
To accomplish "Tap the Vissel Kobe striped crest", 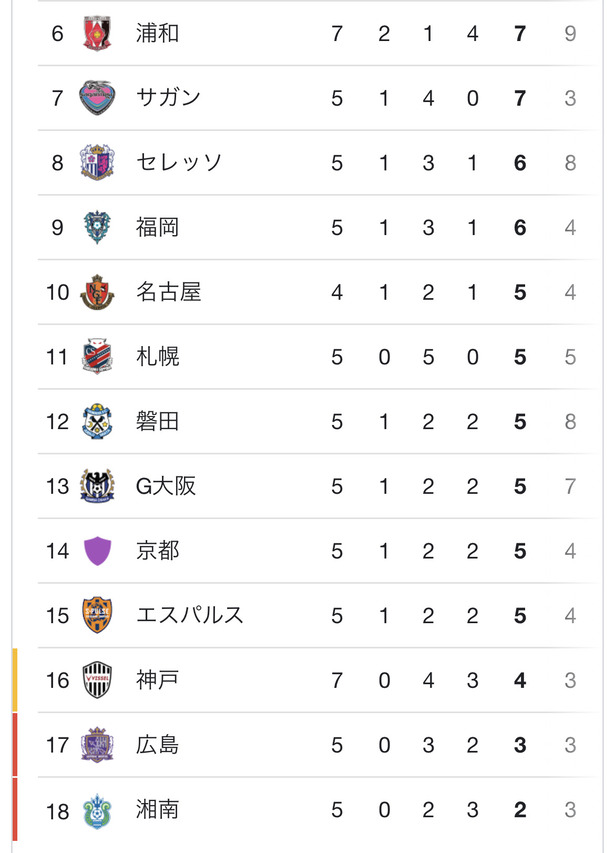I will (x=97, y=680).
